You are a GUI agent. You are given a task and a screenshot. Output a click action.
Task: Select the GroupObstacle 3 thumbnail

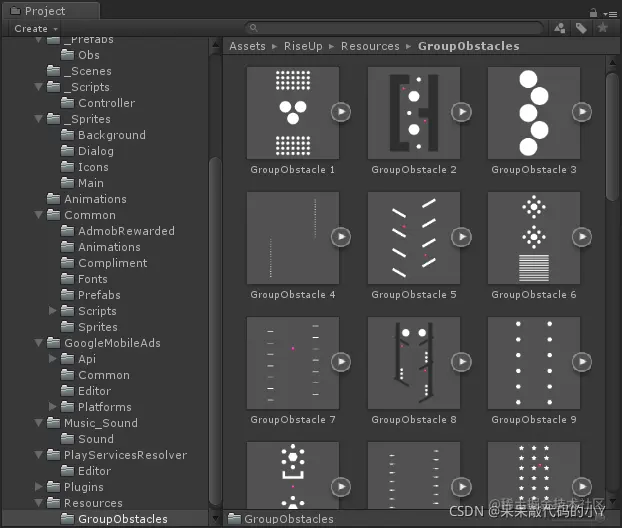pyautogui.click(x=534, y=113)
